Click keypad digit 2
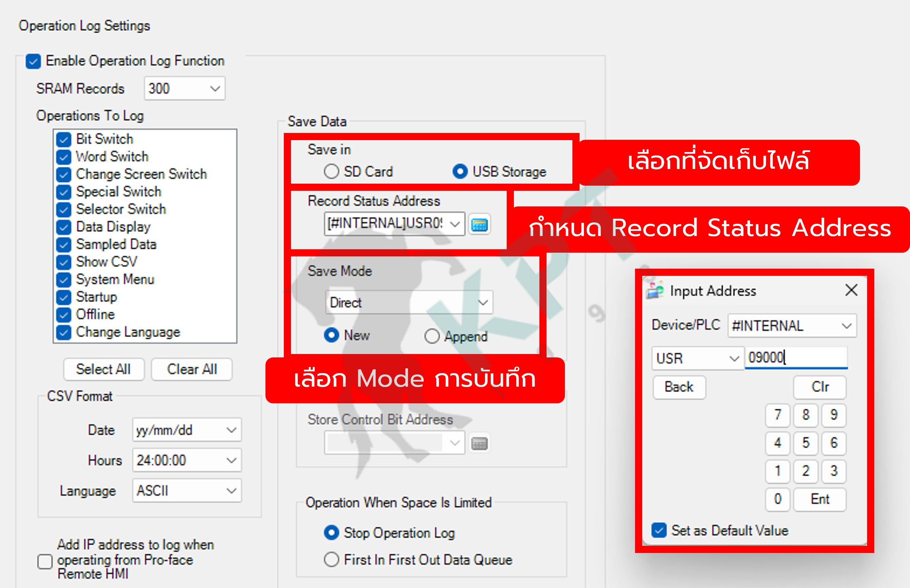The width and height of the screenshot is (910, 588). pyautogui.click(x=806, y=471)
